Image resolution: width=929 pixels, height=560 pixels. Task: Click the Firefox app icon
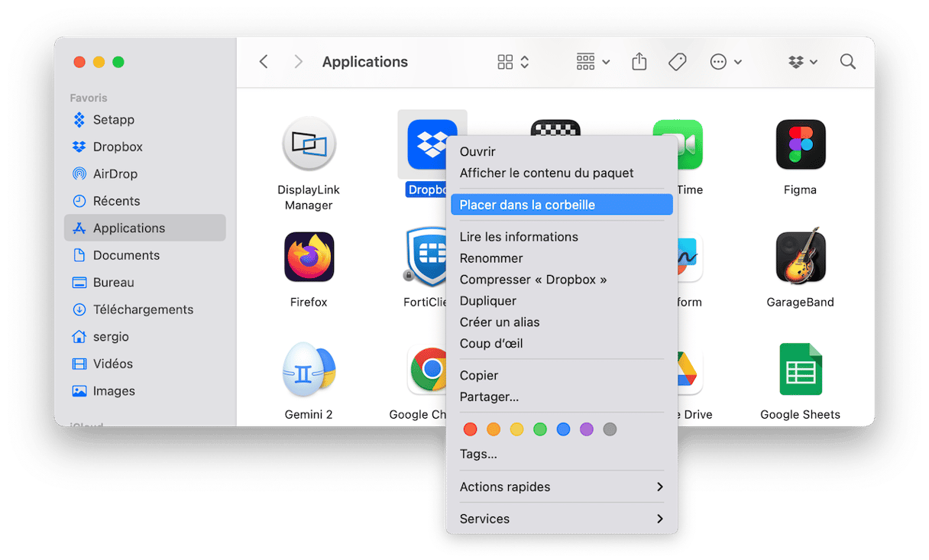tap(309, 257)
